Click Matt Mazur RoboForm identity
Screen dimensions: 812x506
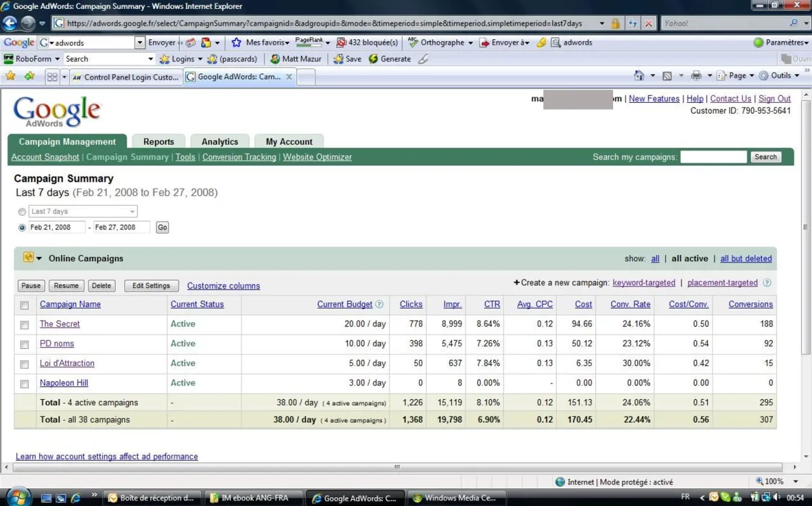pos(296,59)
